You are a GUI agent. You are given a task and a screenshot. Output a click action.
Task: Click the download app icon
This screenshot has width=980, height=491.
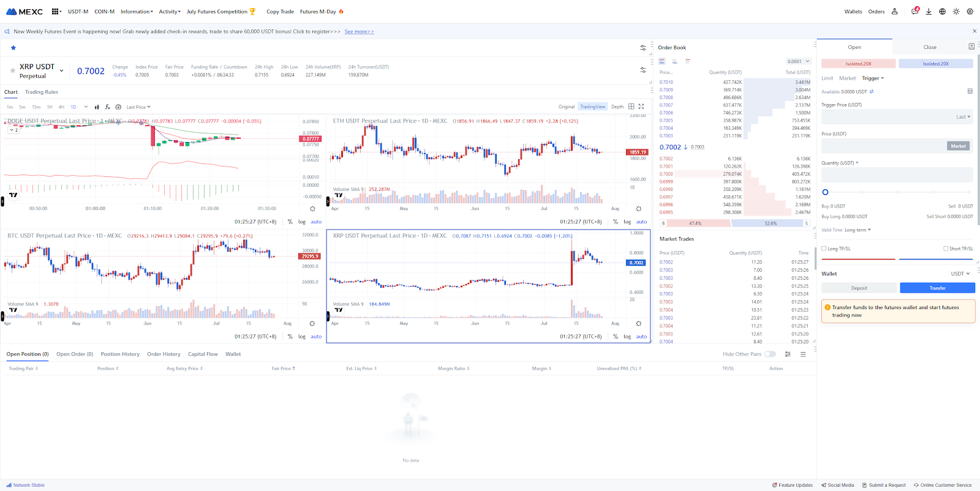[929, 12]
